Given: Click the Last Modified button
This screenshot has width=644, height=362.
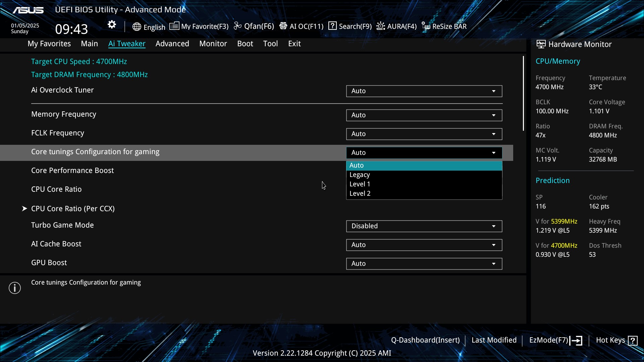Looking at the screenshot, I should [494, 340].
